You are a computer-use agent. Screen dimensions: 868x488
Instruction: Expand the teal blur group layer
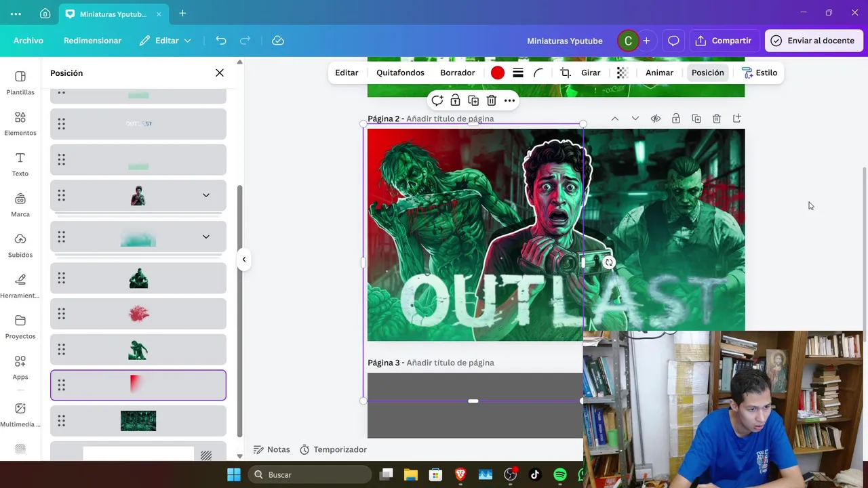coord(206,237)
